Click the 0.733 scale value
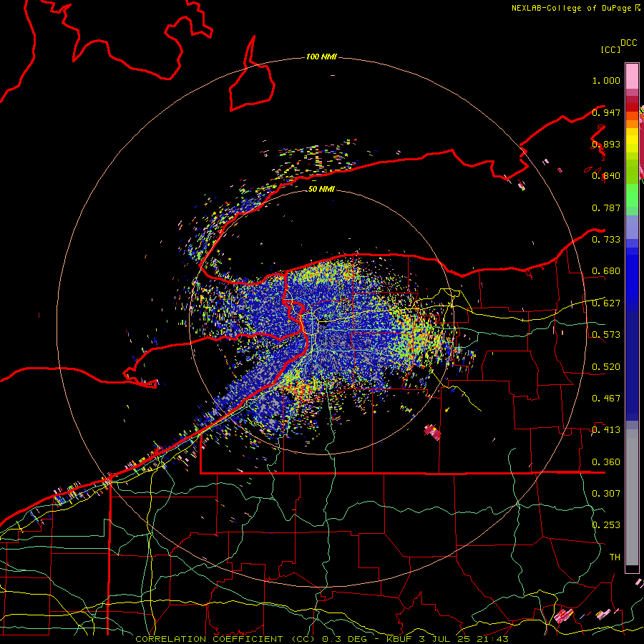Screen dimensions: 644x644 [x=606, y=240]
